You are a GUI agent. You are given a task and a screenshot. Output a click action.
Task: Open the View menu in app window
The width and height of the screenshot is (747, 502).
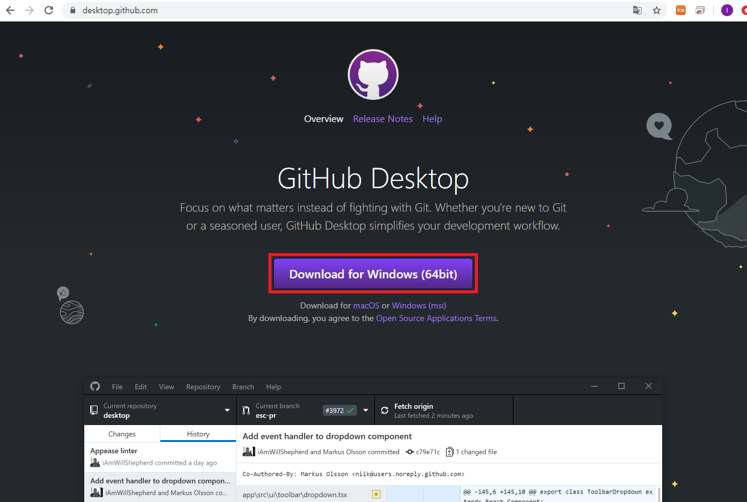tap(166, 387)
